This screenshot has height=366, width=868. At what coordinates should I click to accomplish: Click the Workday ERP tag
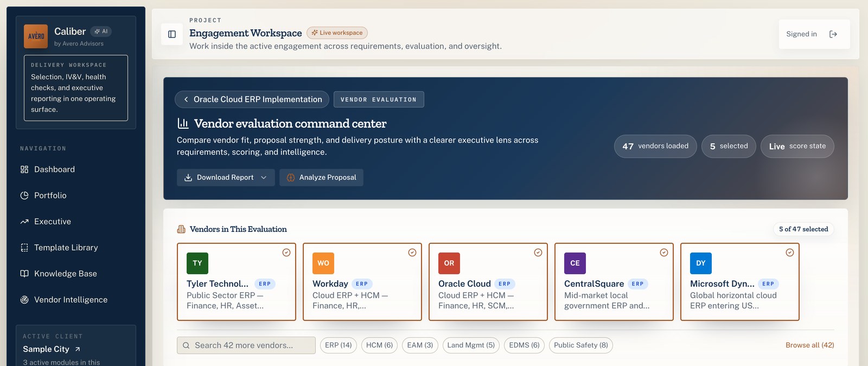coord(362,284)
